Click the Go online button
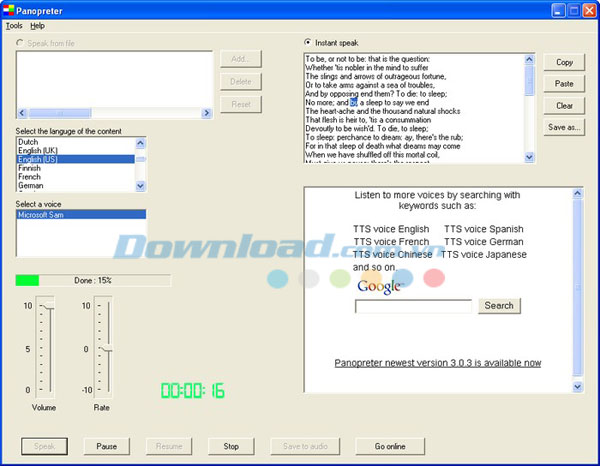This screenshot has width=600, height=466. tap(389, 446)
